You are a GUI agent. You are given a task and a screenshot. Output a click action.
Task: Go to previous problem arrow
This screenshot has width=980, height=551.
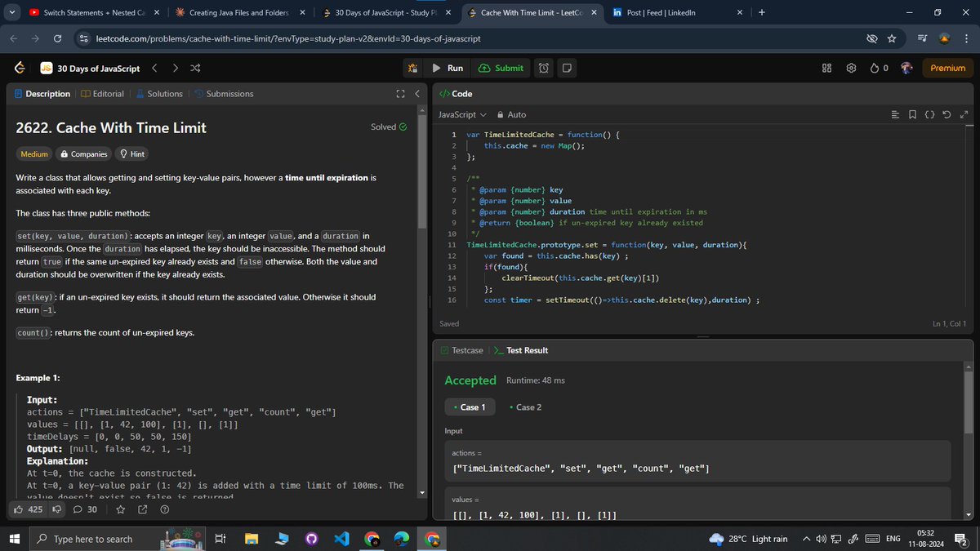tap(154, 69)
